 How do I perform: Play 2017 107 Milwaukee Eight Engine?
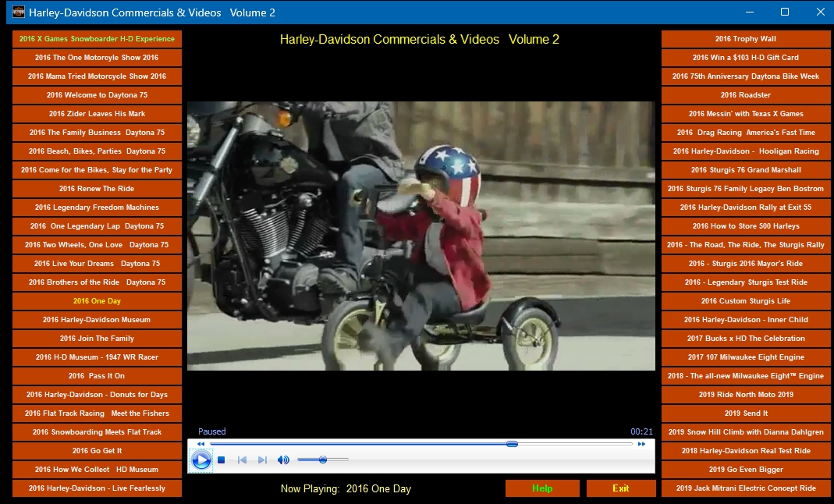[746, 357]
